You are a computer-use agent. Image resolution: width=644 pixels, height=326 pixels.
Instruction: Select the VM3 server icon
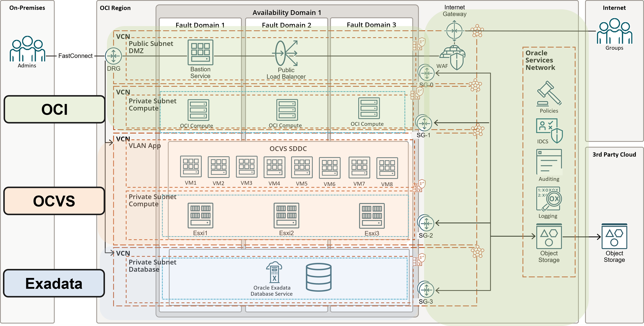(246, 166)
